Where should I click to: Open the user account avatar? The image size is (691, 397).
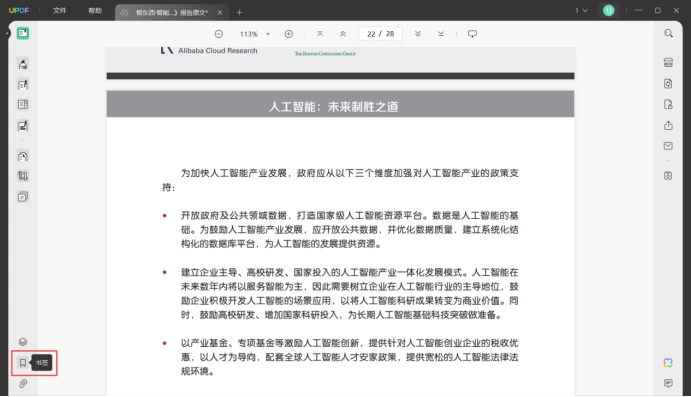coord(609,10)
